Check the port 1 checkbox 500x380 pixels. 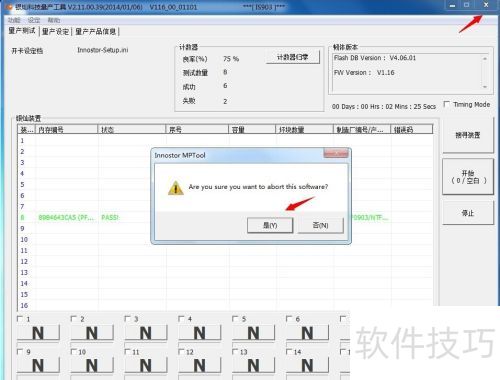click(20, 319)
